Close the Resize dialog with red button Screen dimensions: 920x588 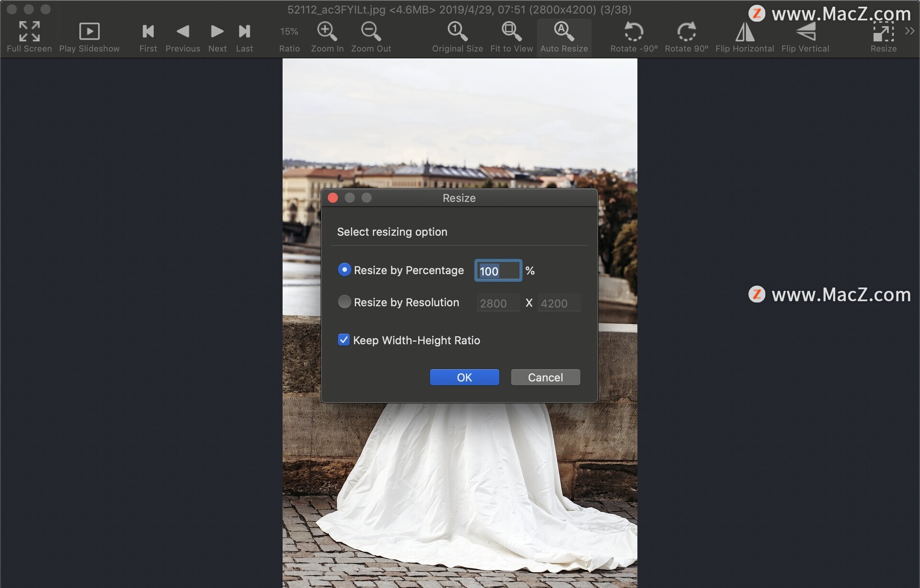pyautogui.click(x=333, y=198)
